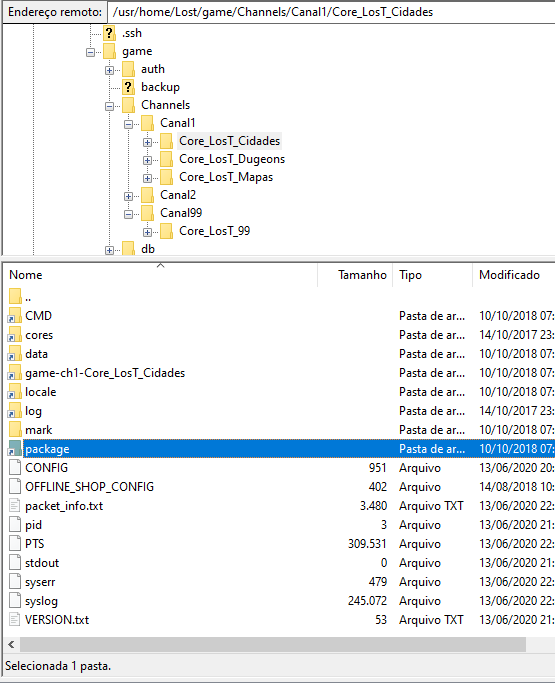Click the parent directory '..' folder icon
The image size is (555, 684).
pos(15,296)
